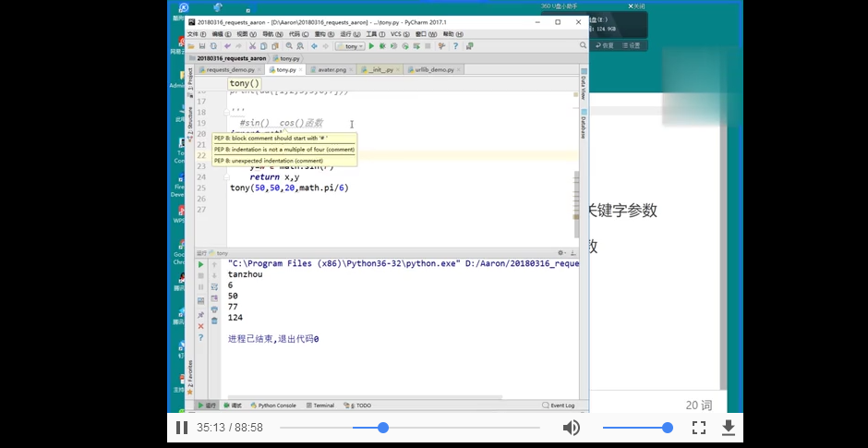
Task: Switch to the urllib_demo.py editor tab
Action: click(432, 70)
